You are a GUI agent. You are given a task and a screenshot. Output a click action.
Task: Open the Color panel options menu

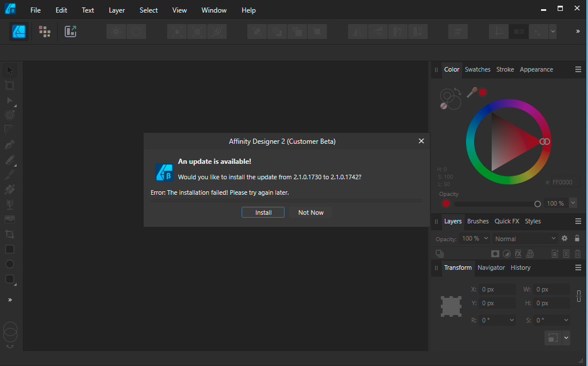[578, 69]
